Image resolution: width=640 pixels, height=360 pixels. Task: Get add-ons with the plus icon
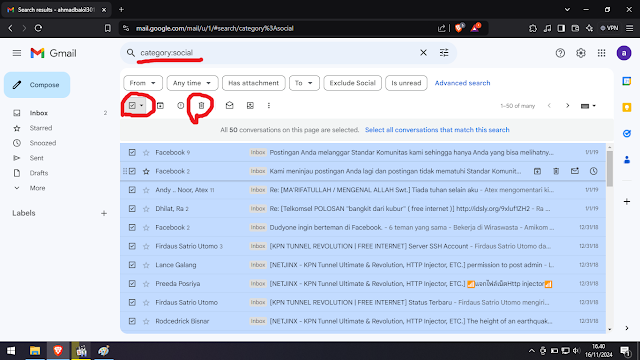[x=627, y=201]
